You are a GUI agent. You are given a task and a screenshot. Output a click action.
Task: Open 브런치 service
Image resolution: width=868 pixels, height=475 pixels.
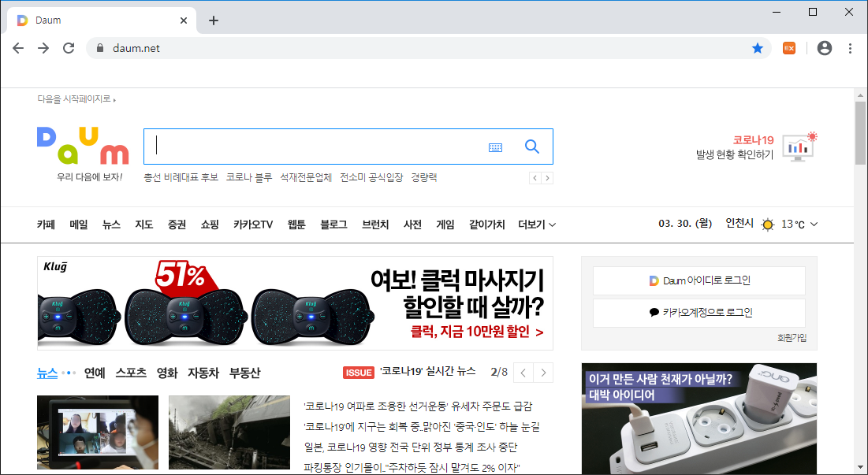[375, 225]
